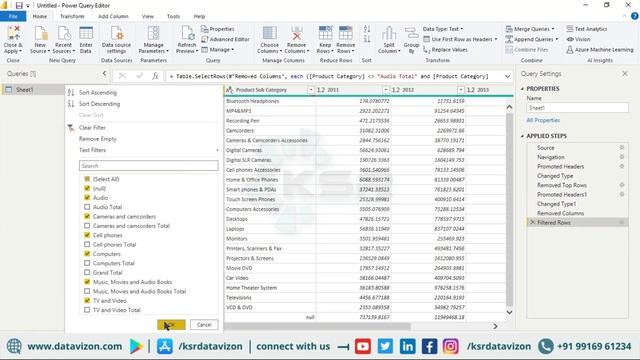Click the Sort ascending ribbon icon
The width and height of the screenshot is (640, 360).
(367, 29)
